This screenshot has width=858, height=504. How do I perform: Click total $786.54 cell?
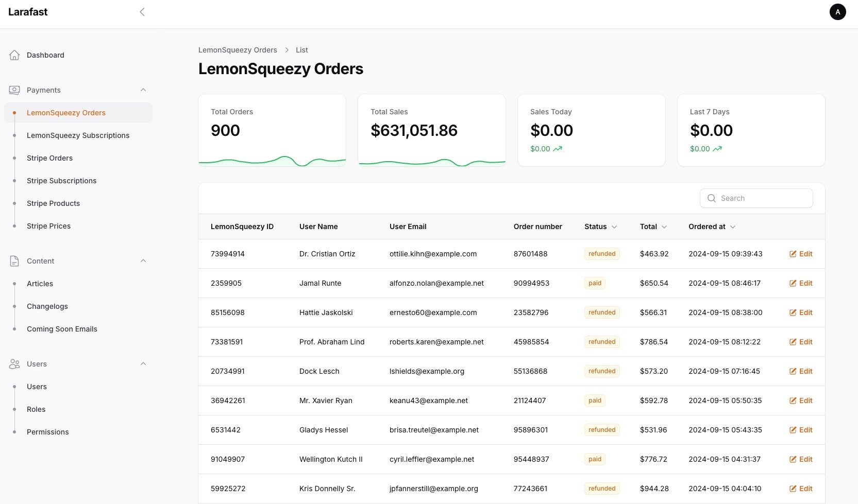click(654, 342)
